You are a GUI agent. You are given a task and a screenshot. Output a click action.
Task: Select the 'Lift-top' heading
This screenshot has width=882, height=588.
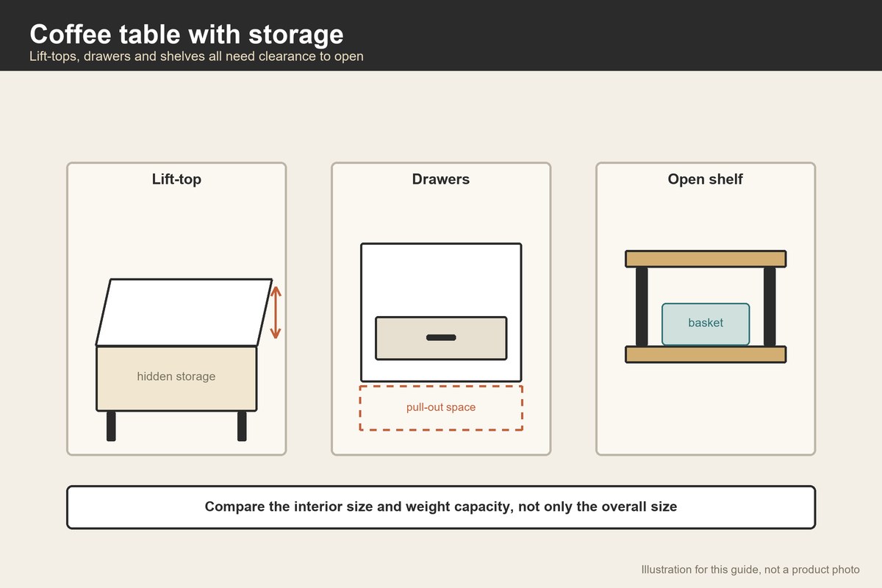[176, 179]
